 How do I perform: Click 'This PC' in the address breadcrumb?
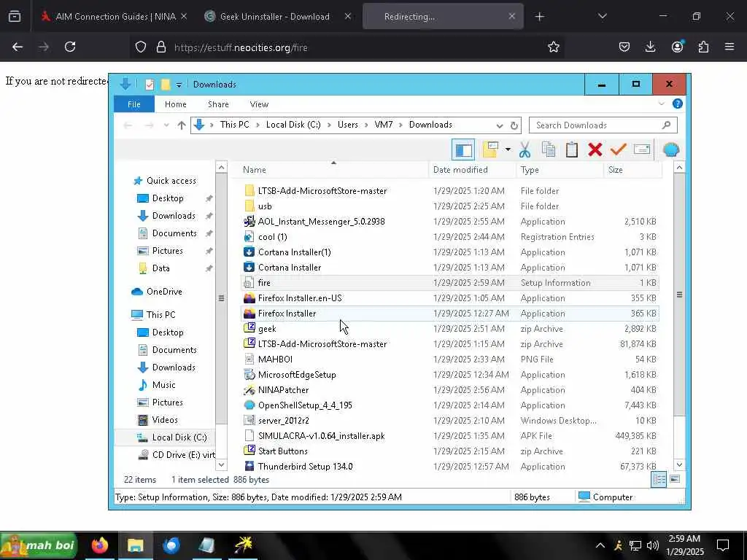pyautogui.click(x=234, y=125)
